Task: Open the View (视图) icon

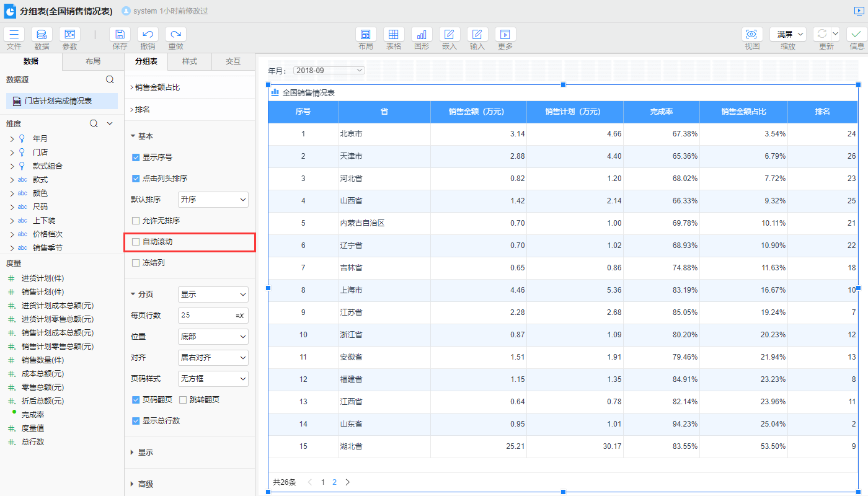Action: click(752, 35)
